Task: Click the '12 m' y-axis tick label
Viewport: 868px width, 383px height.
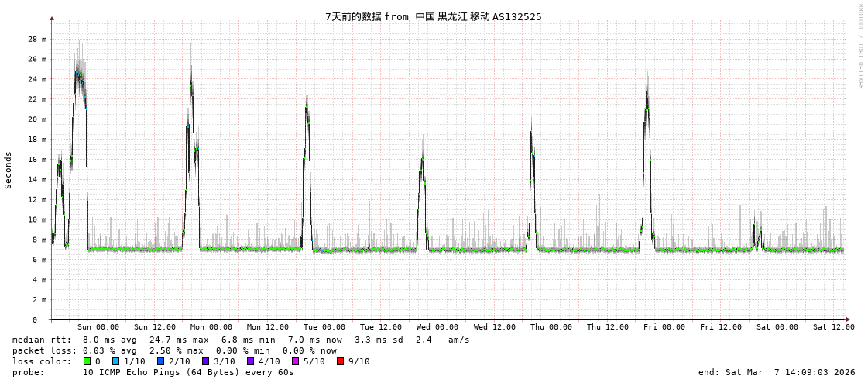Action: [x=39, y=199]
